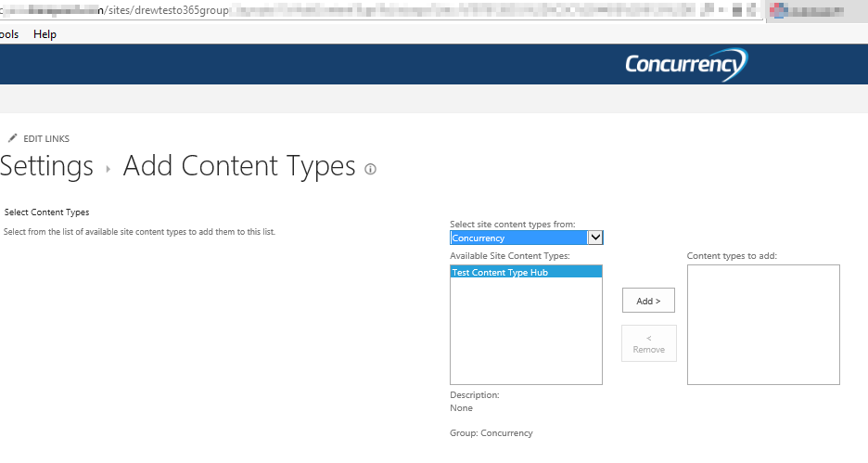Open the Help menu
The width and height of the screenshot is (868, 463).
(45, 34)
